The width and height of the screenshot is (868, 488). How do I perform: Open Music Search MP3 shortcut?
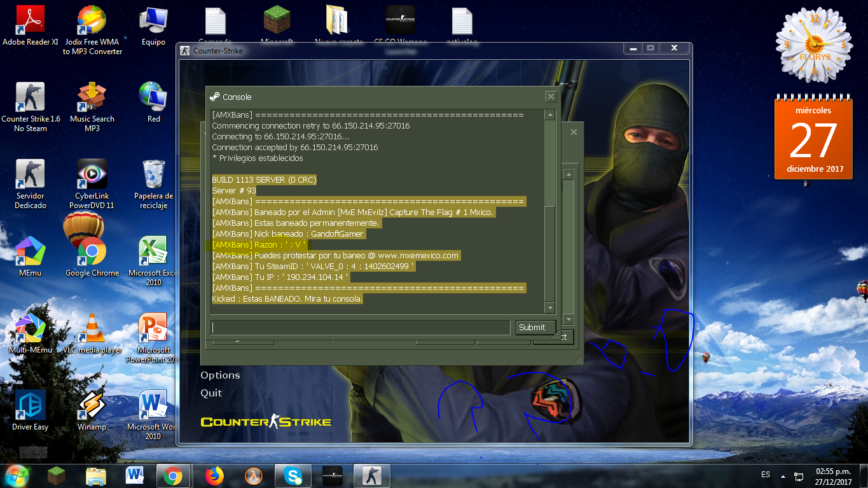coord(92,108)
